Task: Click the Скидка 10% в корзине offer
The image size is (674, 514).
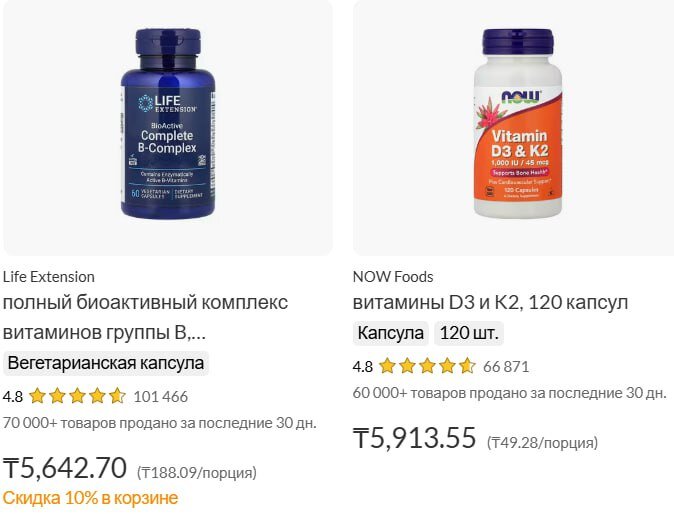Action: pos(90,498)
